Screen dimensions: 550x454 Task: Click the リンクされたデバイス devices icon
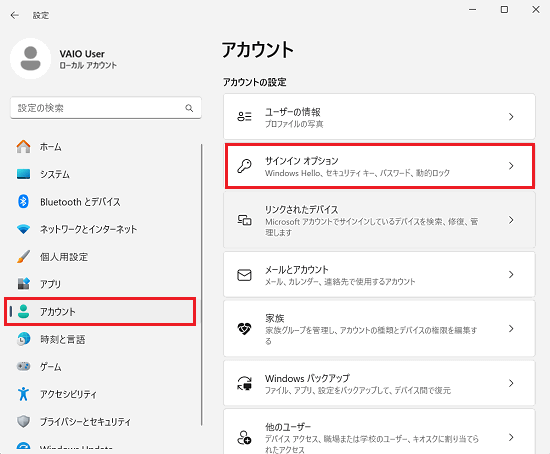244,220
